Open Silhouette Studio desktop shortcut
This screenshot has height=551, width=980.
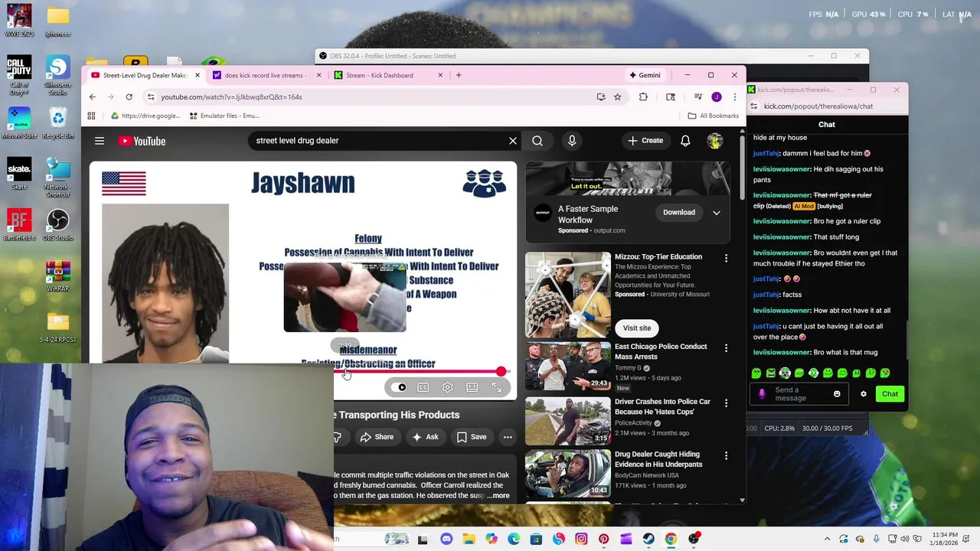coord(57,75)
